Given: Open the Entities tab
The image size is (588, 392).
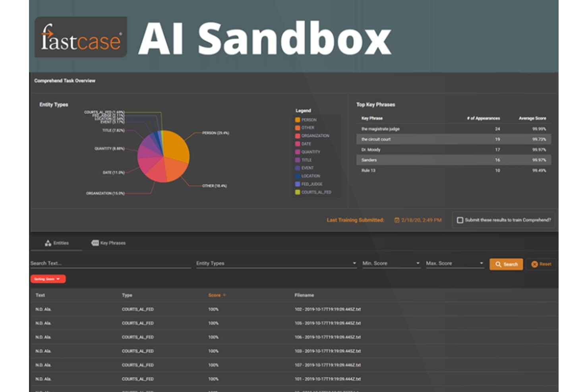Looking at the screenshot, I should click(x=57, y=243).
